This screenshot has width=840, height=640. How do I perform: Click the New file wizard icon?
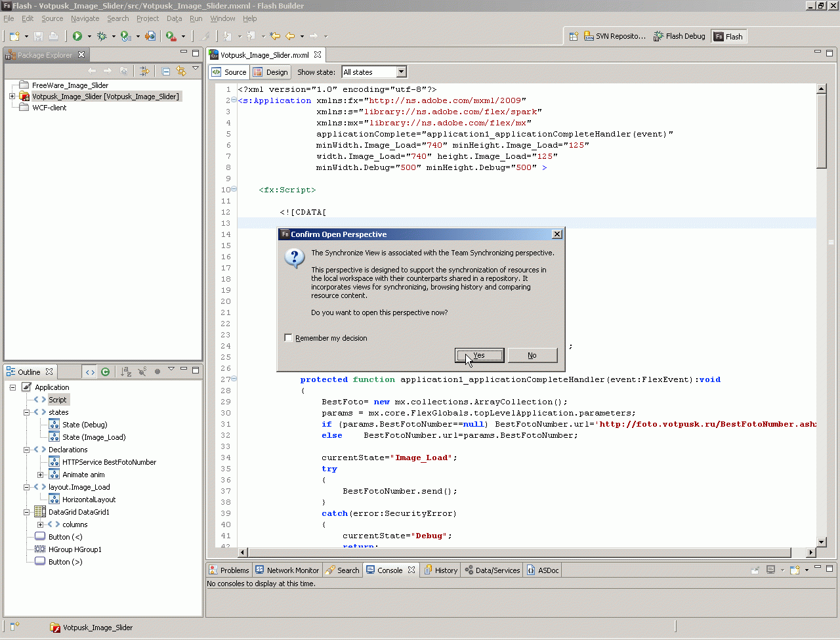point(14,36)
